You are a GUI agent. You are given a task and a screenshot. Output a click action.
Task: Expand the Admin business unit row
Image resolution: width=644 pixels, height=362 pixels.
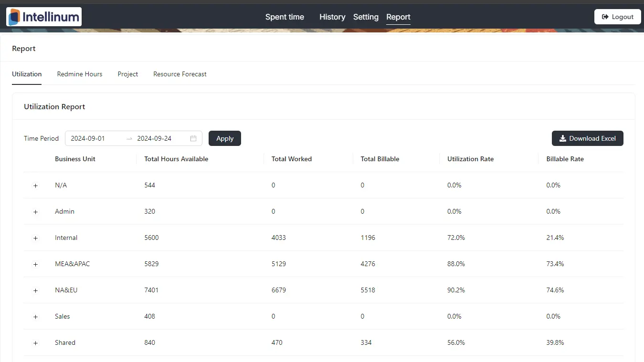point(35,212)
